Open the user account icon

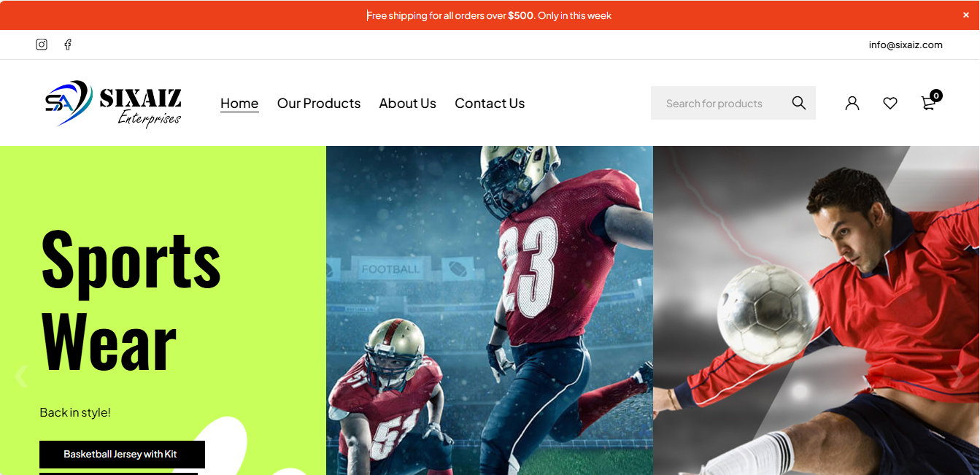pyautogui.click(x=852, y=104)
